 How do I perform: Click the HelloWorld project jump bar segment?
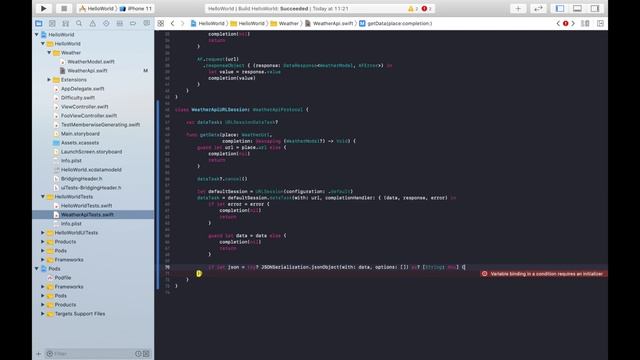(208, 23)
